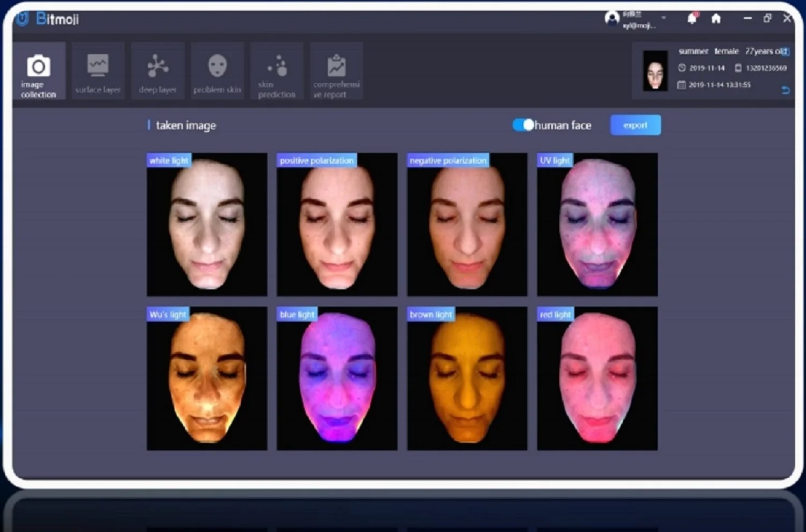Image resolution: width=806 pixels, height=532 pixels.
Task: Open the deep layer analysis
Action: coord(157,72)
